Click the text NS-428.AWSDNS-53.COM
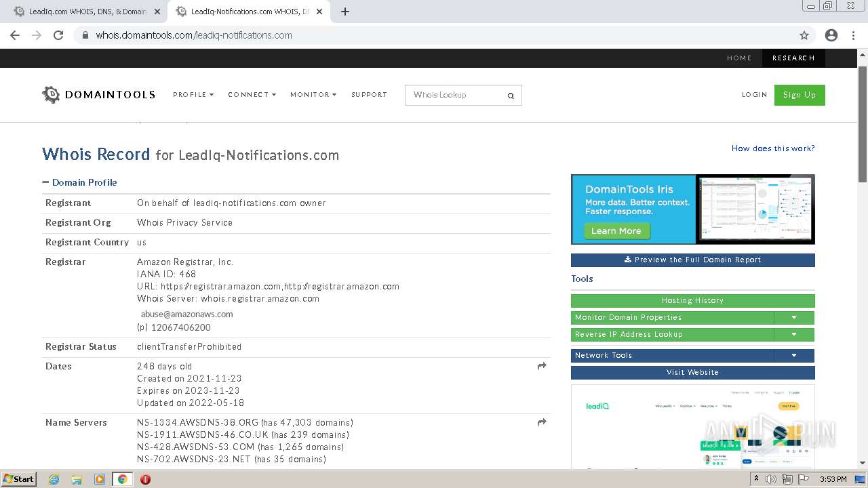The width and height of the screenshot is (868, 488). pyautogui.click(x=195, y=447)
